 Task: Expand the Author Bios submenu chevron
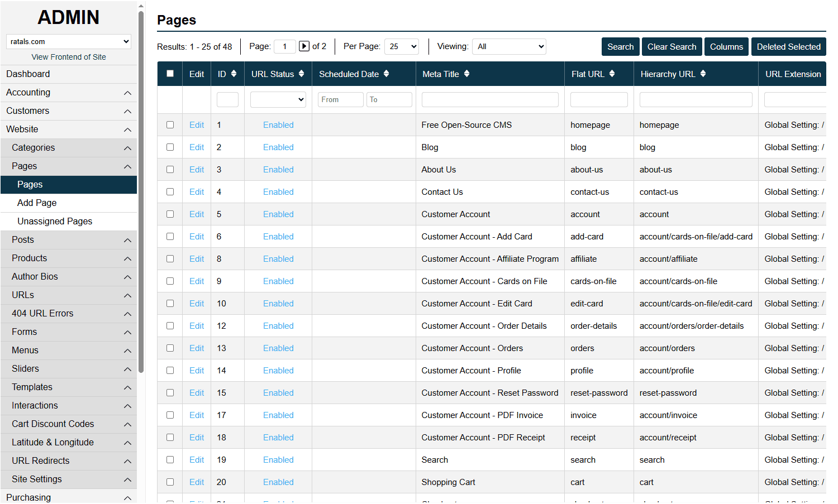[x=127, y=277]
